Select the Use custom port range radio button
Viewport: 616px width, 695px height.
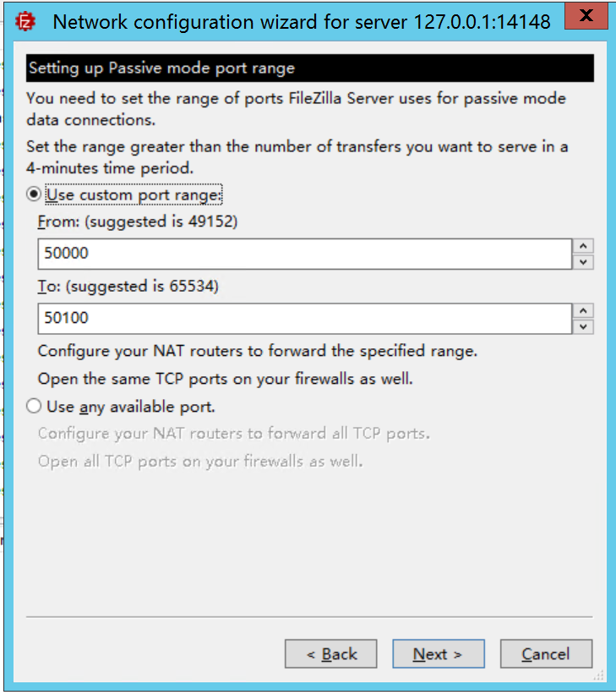coord(34,194)
